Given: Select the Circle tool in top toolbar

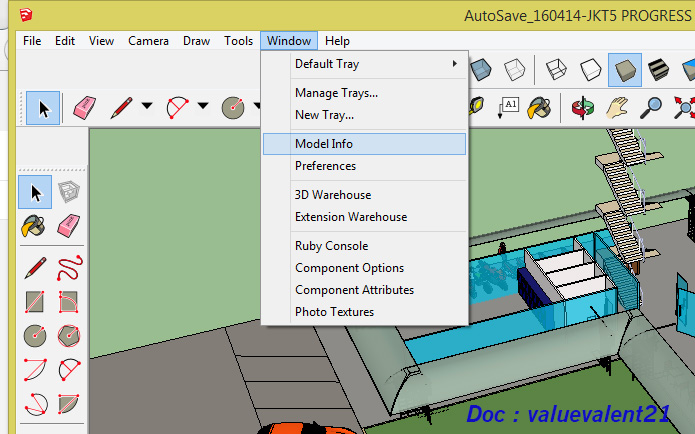Looking at the screenshot, I should [233, 108].
